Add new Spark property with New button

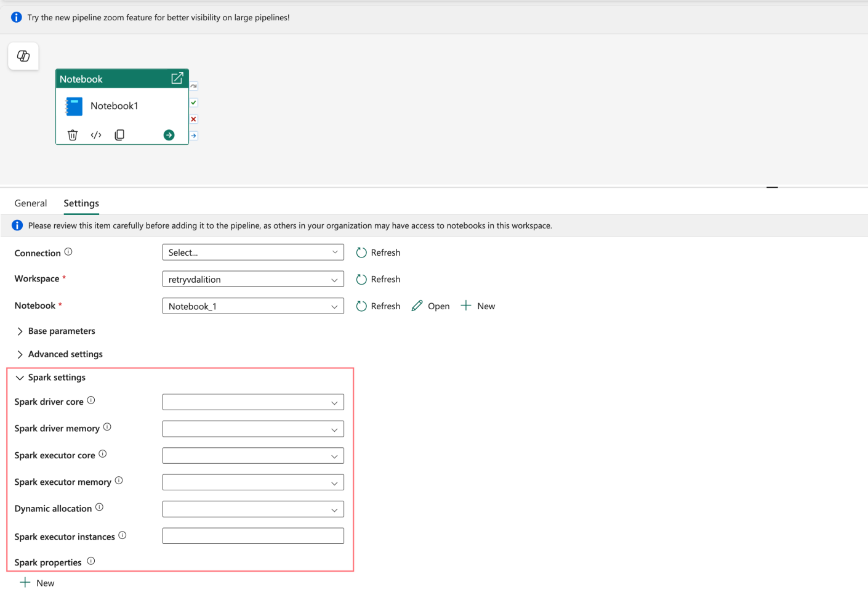click(x=38, y=583)
